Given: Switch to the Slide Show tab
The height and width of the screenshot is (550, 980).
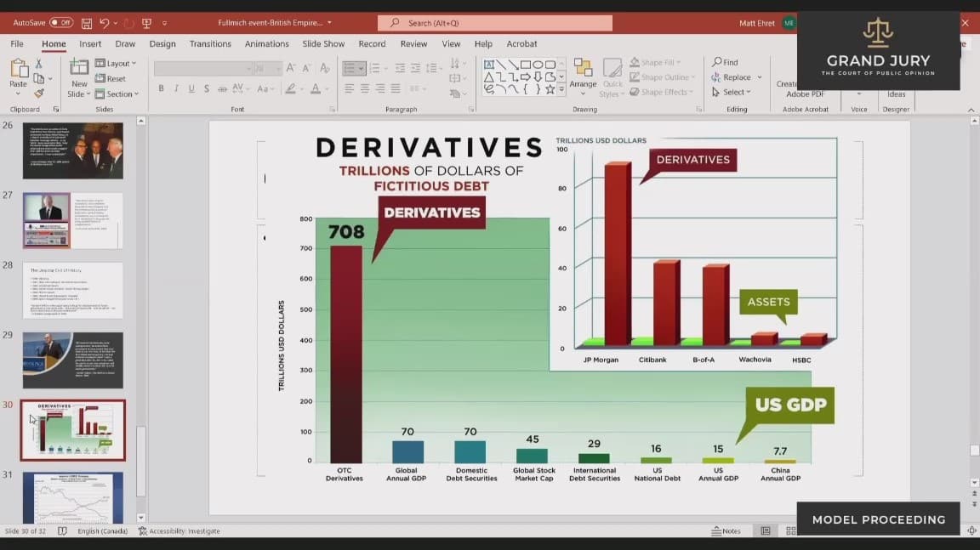Looking at the screenshot, I should point(323,44).
